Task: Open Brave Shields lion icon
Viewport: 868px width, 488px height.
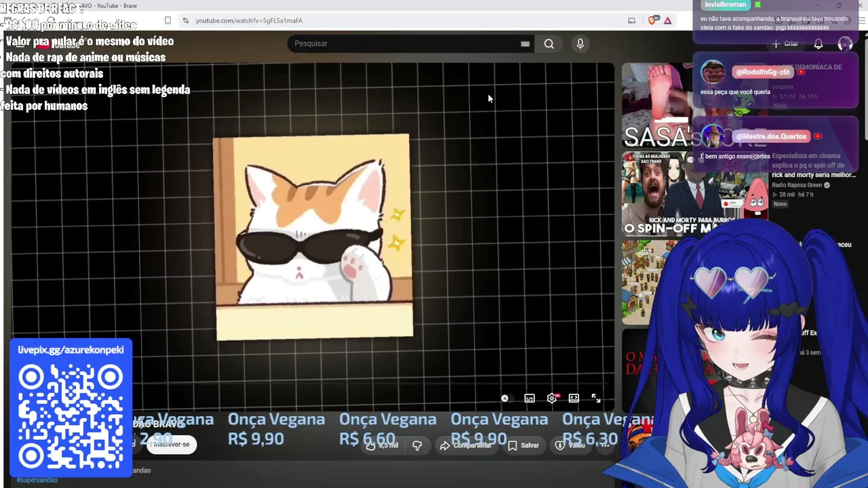Action: 652,20
